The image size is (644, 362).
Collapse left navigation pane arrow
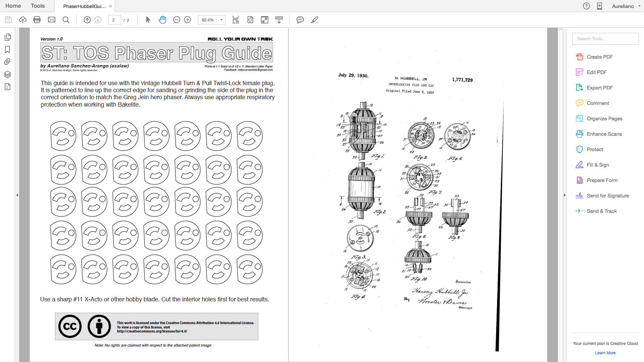(x=17, y=195)
